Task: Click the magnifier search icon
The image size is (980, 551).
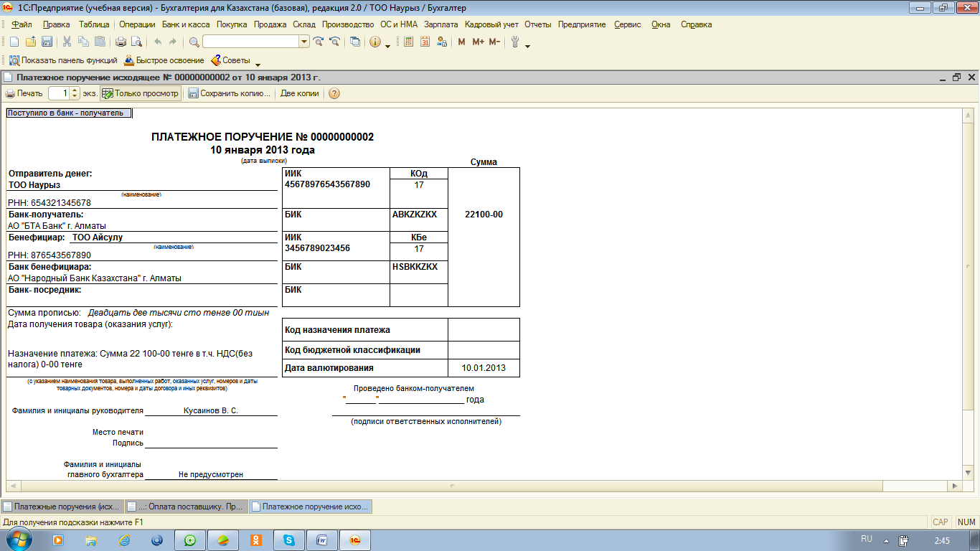Action: (194, 42)
